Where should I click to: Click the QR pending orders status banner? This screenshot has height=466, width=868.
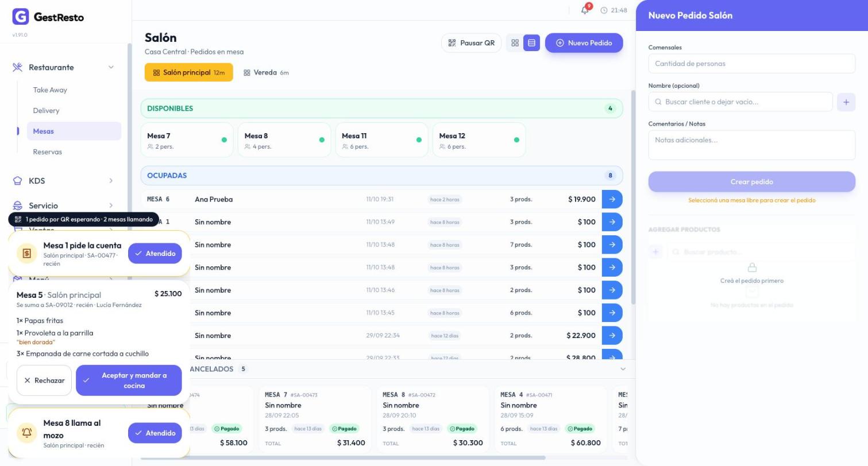(x=84, y=219)
